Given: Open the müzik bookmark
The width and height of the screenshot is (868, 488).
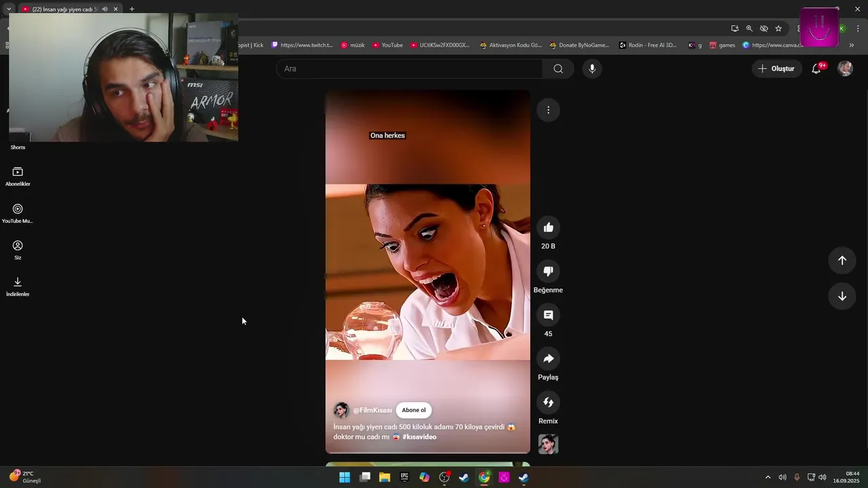Looking at the screenshot, I should click(353, 45).
